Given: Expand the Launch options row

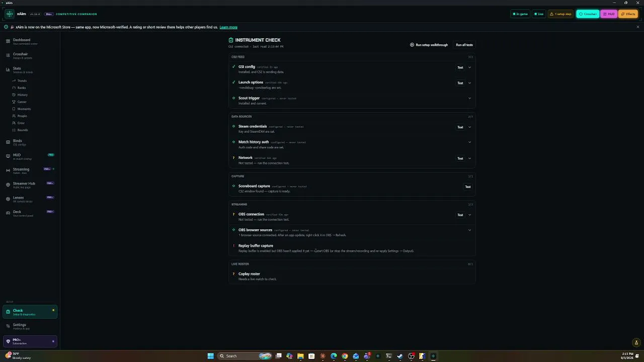Looking at the screenshot, I should click(469, 83).
